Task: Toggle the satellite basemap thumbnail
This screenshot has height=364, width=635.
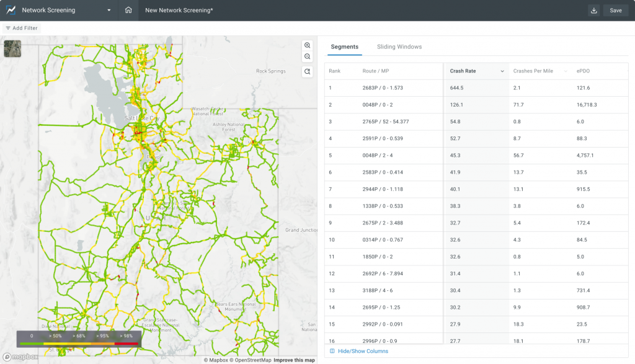Action: point(12,49)
